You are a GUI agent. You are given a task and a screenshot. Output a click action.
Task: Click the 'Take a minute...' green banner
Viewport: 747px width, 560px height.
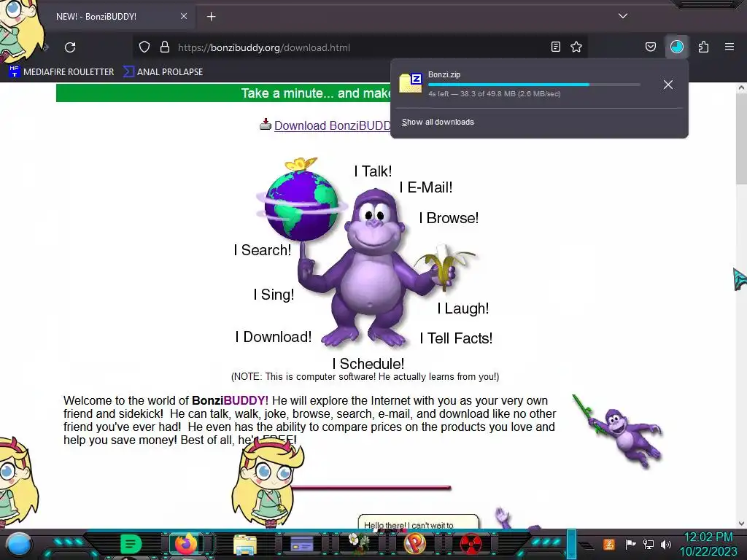click(223, 93)
